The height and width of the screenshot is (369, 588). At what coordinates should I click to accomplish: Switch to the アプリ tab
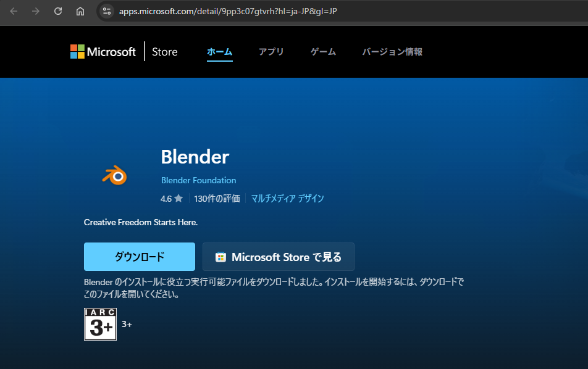tap(271, 52)
